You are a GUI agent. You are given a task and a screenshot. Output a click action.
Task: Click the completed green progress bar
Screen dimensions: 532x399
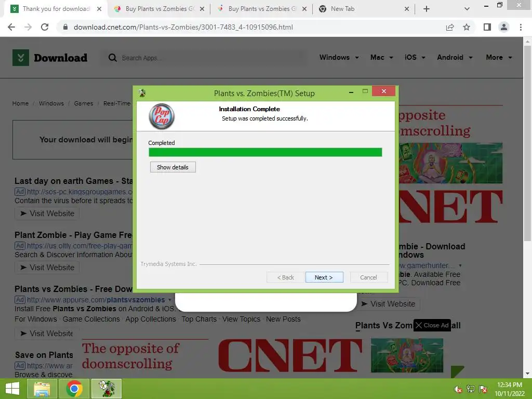265,152
